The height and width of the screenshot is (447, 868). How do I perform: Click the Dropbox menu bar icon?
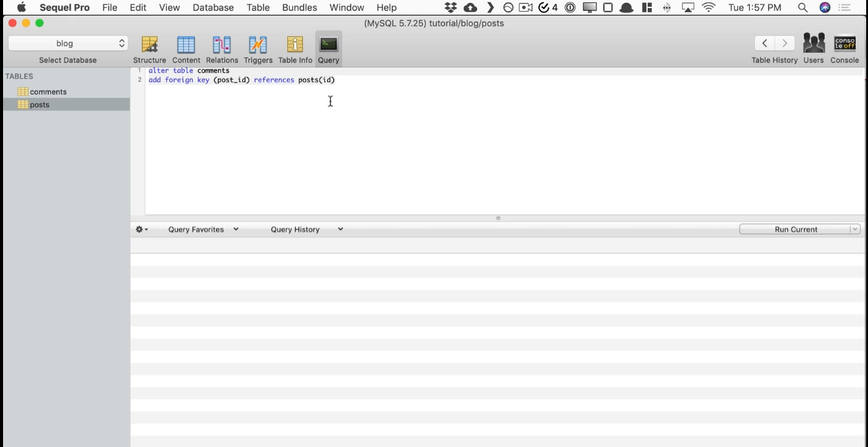pyautogui.click(x=451, y=7)
